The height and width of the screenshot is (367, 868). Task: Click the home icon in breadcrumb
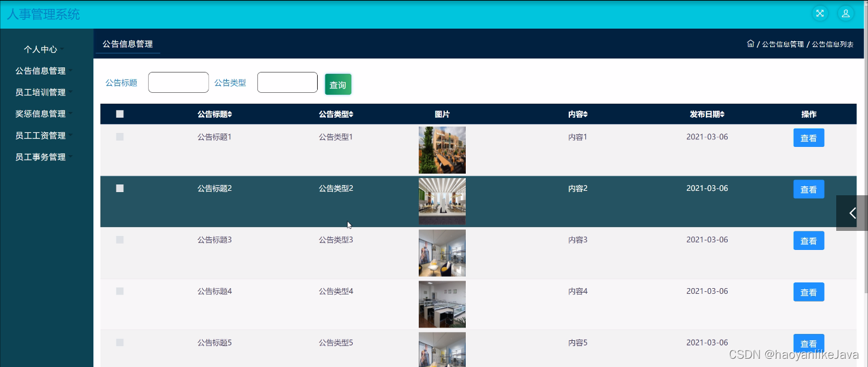750,44
